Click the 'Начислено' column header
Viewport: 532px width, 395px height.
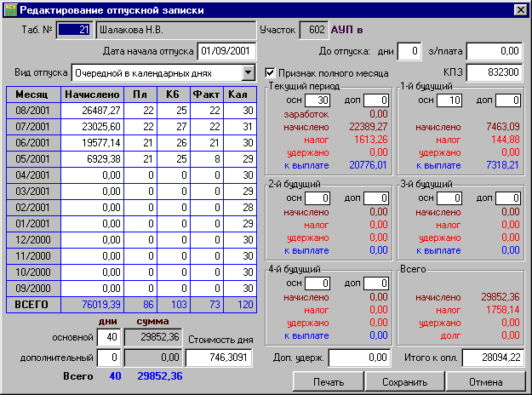point(93,93)
